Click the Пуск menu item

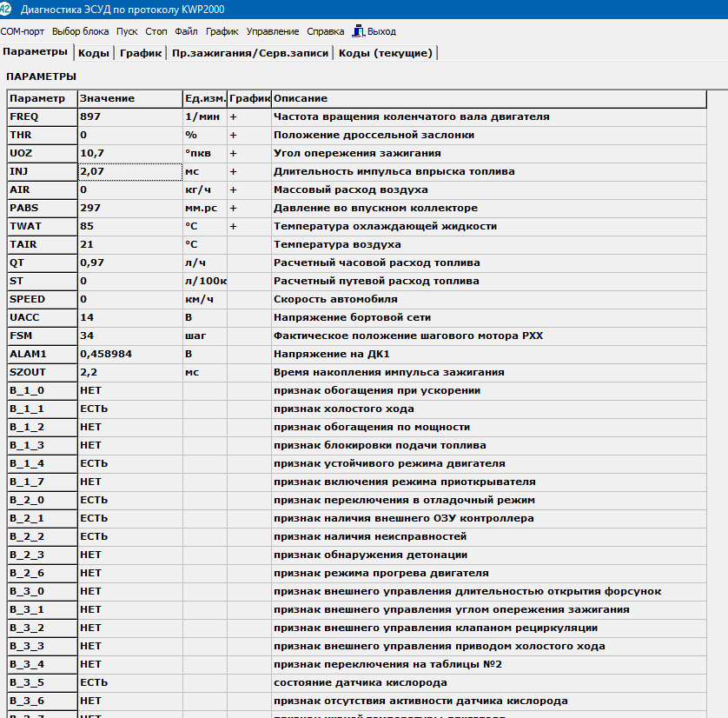127,31
